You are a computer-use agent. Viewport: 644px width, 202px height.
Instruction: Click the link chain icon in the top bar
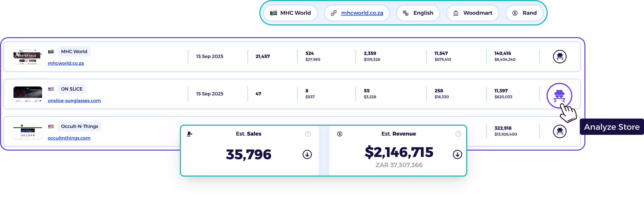pyautogui.click(x=333, y=13)
